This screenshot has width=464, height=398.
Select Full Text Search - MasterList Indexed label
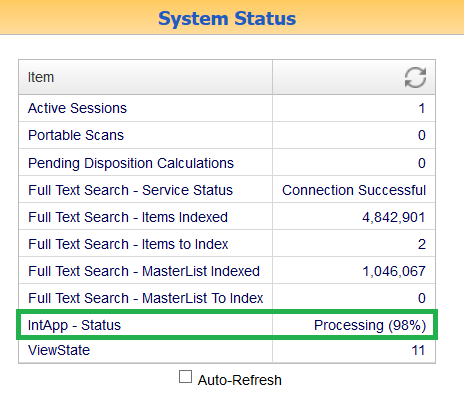(x=144, y=271)
